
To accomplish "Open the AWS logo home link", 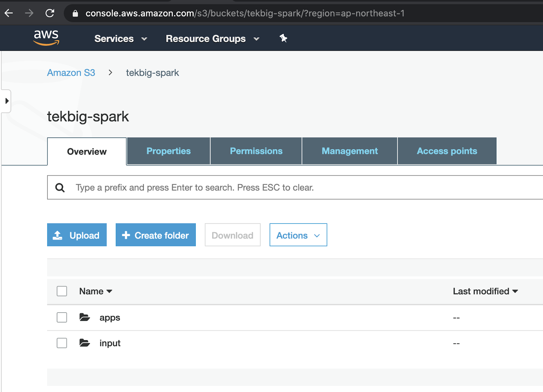I will pyautogui.click(x=46, y=38).
